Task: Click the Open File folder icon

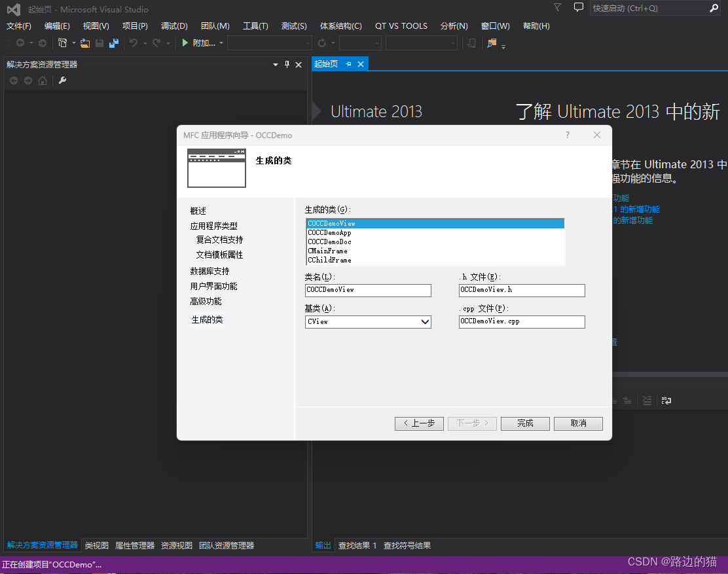Action: tap(85, 43)
